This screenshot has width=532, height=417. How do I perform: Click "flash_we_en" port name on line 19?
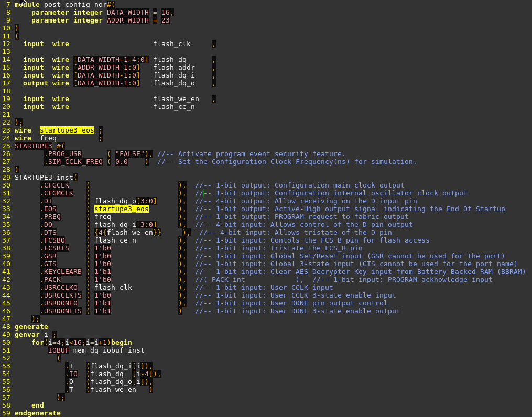[176, 99]
